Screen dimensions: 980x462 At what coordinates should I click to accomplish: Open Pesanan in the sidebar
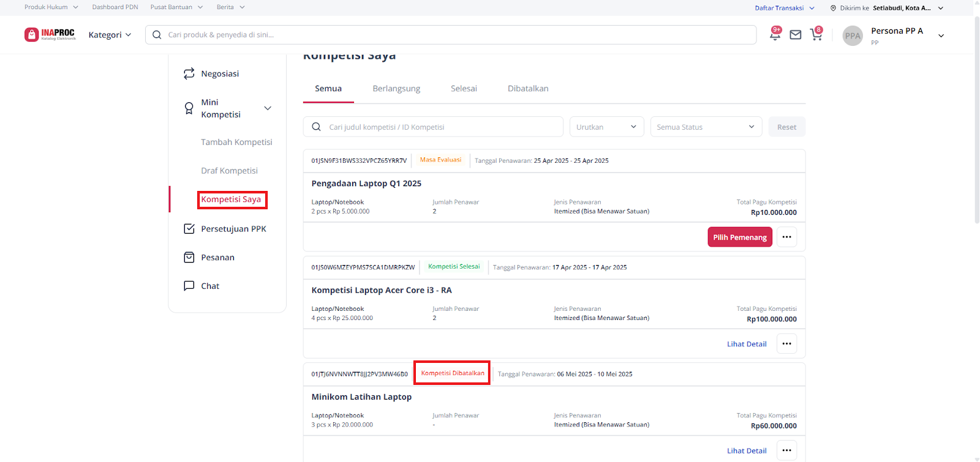click(x=217, y=258)
